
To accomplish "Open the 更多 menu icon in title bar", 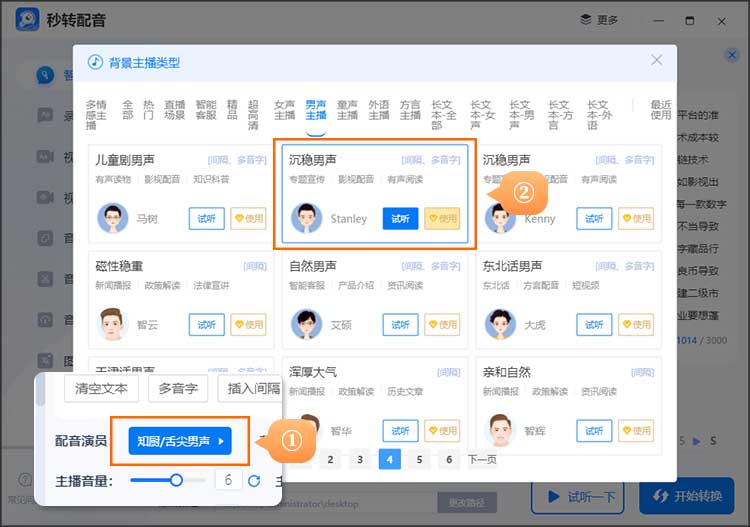I will point(585,20).
